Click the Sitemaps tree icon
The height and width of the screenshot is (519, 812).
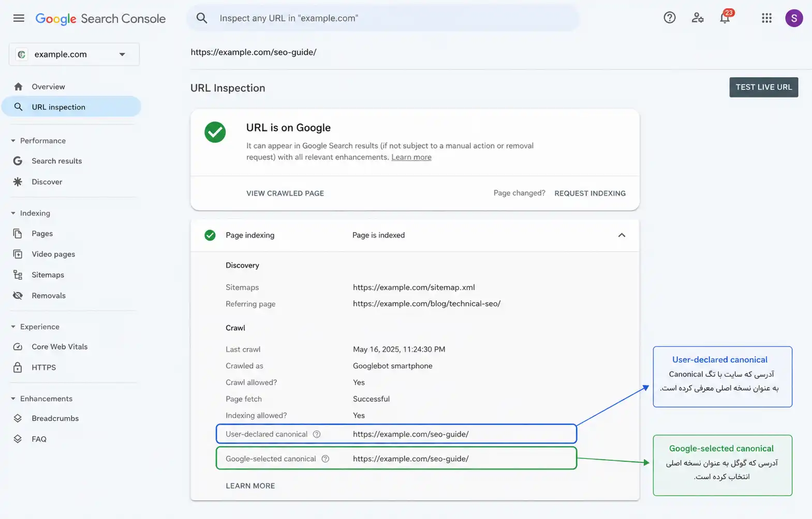18,275
